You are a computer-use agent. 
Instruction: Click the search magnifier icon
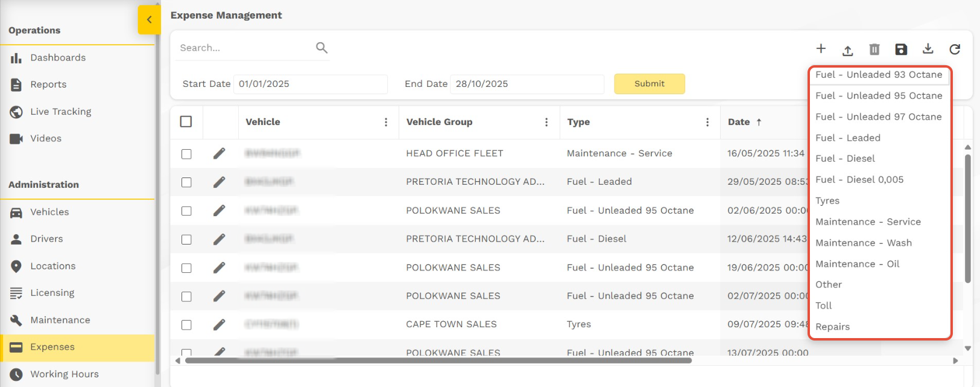[322, 48]
